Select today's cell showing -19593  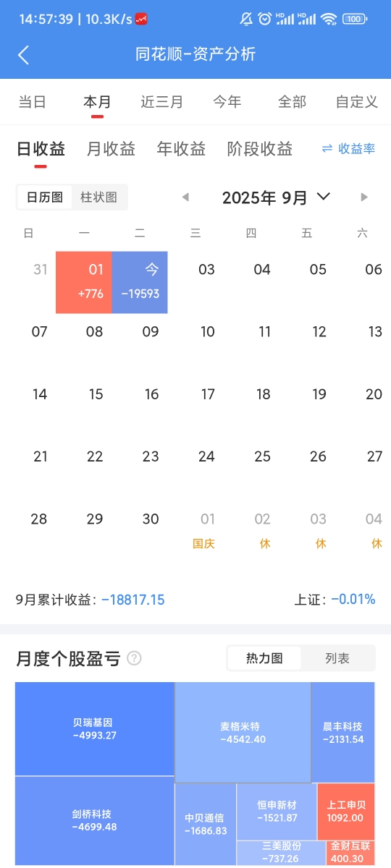[x=140, y=282]
